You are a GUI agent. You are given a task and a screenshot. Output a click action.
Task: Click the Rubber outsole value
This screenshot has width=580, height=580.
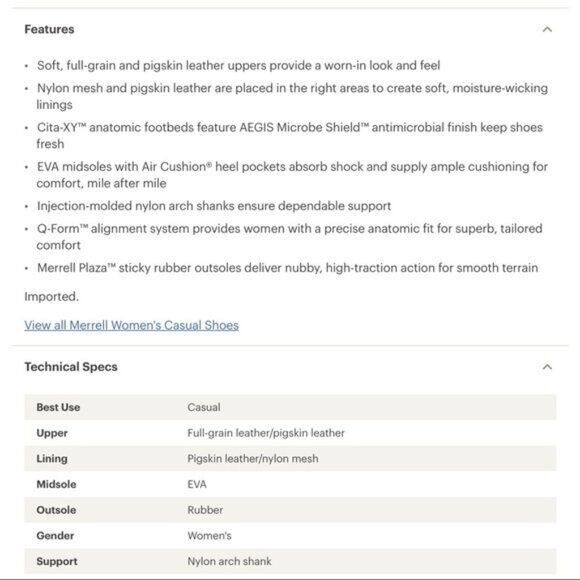[x=205, y=510]
